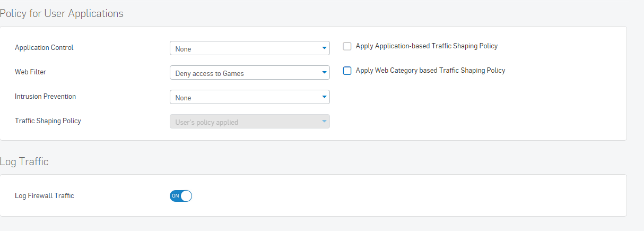This screenshot has height=231, width=644.
Task: Click the Application Control field label
Action: [44, 48]
